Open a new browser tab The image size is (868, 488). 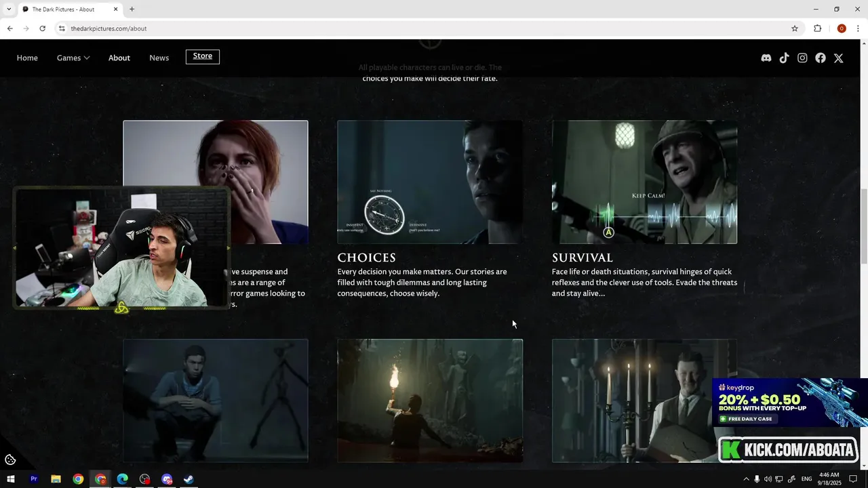(x=132, y=9)
